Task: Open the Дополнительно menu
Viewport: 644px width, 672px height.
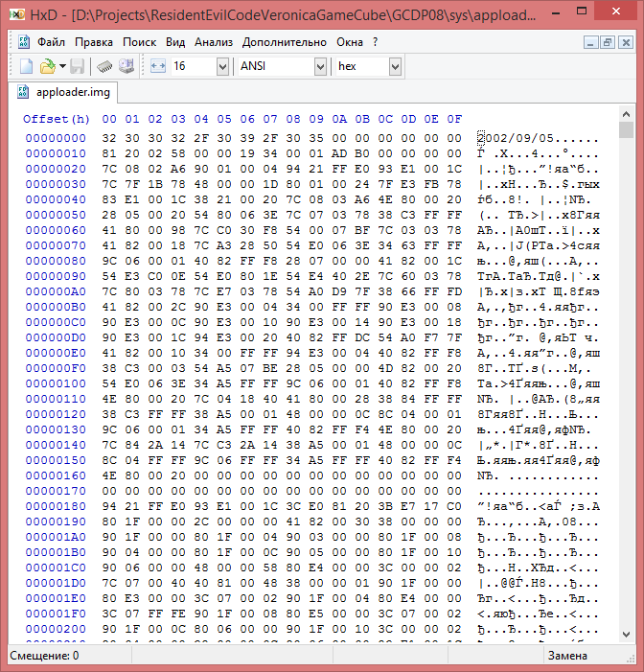Action: [x=284, y=42]
